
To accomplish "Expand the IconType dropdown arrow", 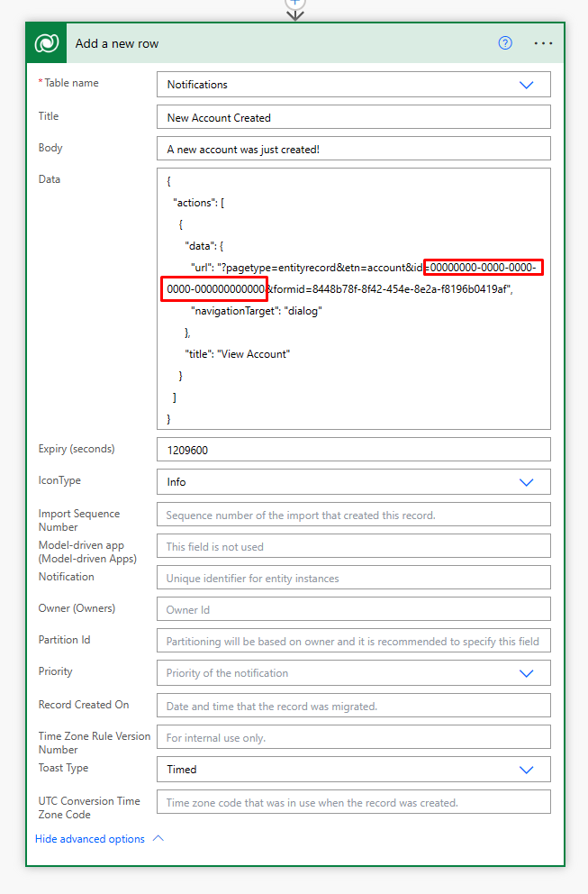I will coord(526,482).
